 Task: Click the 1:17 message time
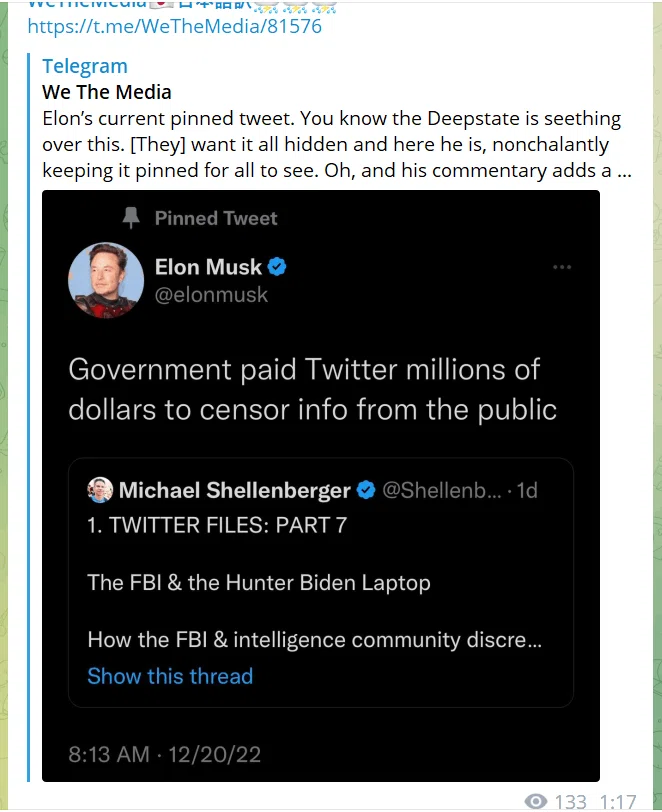[617, 802]
